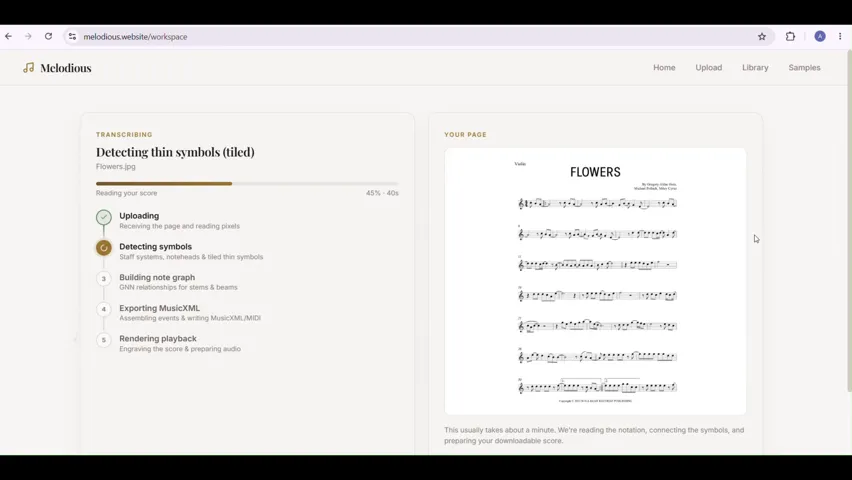Click the 'Rendering playback' step title
Viewport: 852px width, 480px height.
pyautogui.click(x=158, y=338)
